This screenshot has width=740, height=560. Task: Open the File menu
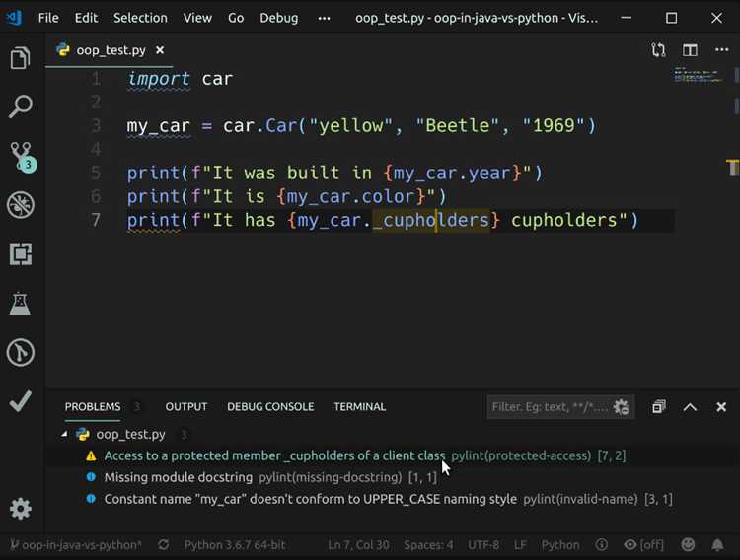(x=48, y=18)
